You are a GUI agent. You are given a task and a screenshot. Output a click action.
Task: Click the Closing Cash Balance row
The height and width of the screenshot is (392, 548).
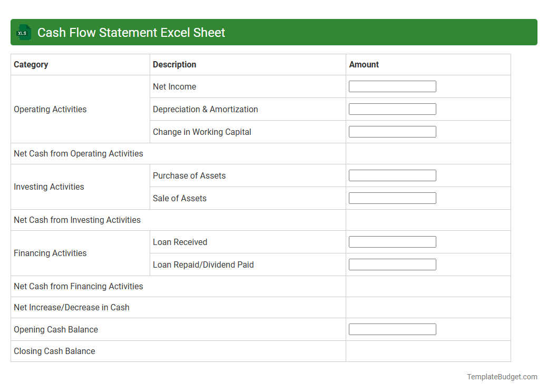54,351
